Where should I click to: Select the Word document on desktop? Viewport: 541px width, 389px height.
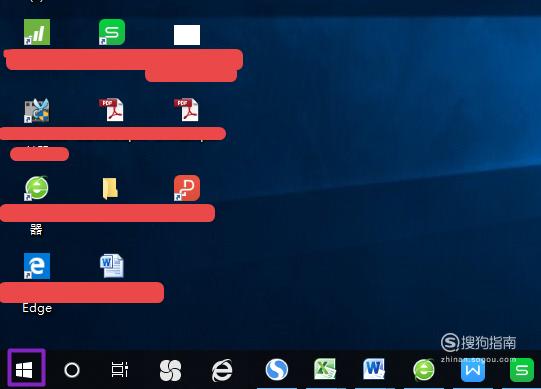click(x=111, y=266)
